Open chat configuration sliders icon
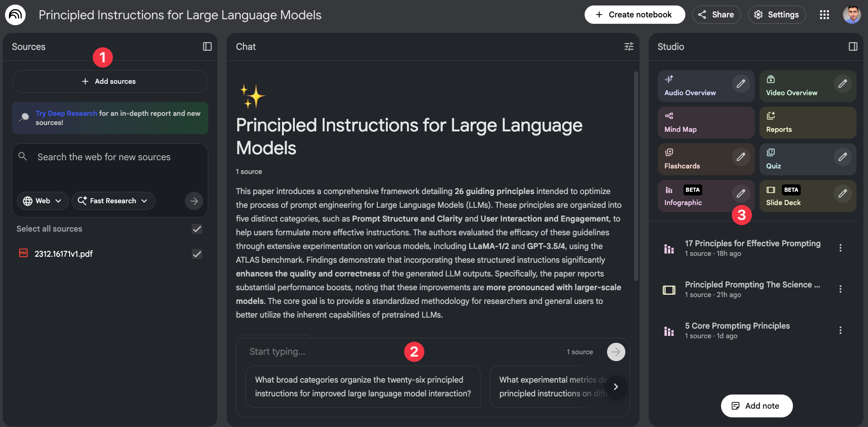The width and height of the screenshot is (868, 427). point(629,47)
